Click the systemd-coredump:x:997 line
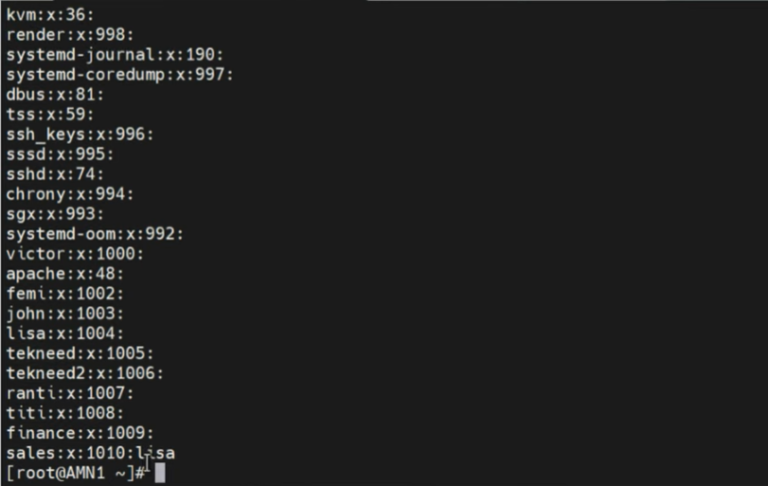This screenshot has width=768, height=486. click(x=120, y=74)
